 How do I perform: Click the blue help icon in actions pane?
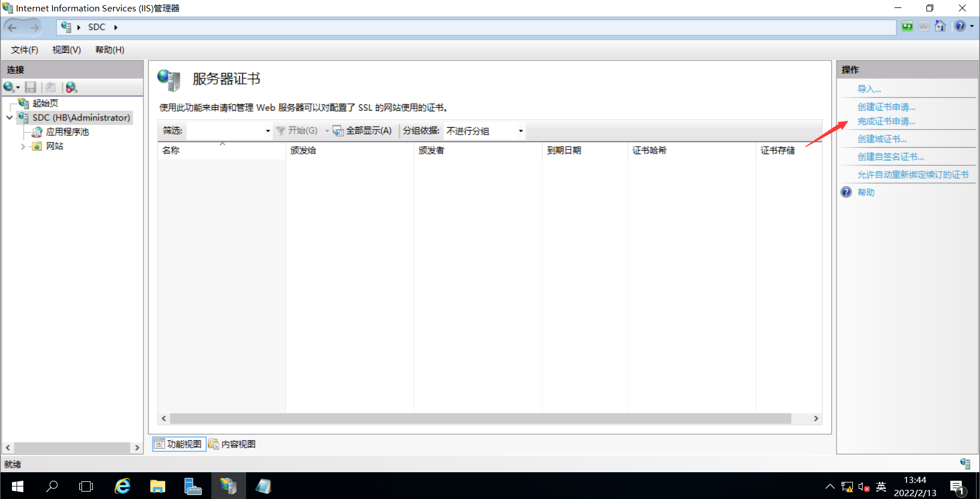846,192
